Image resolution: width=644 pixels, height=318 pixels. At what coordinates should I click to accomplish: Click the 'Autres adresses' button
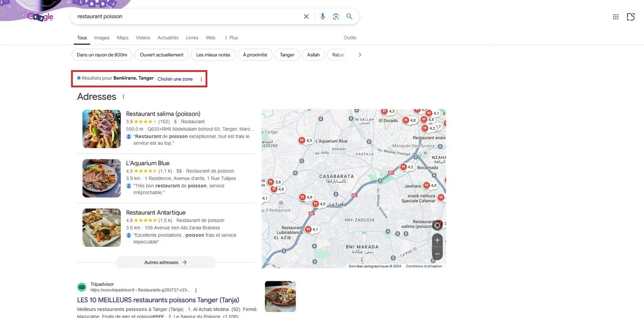tap(166, 262)
